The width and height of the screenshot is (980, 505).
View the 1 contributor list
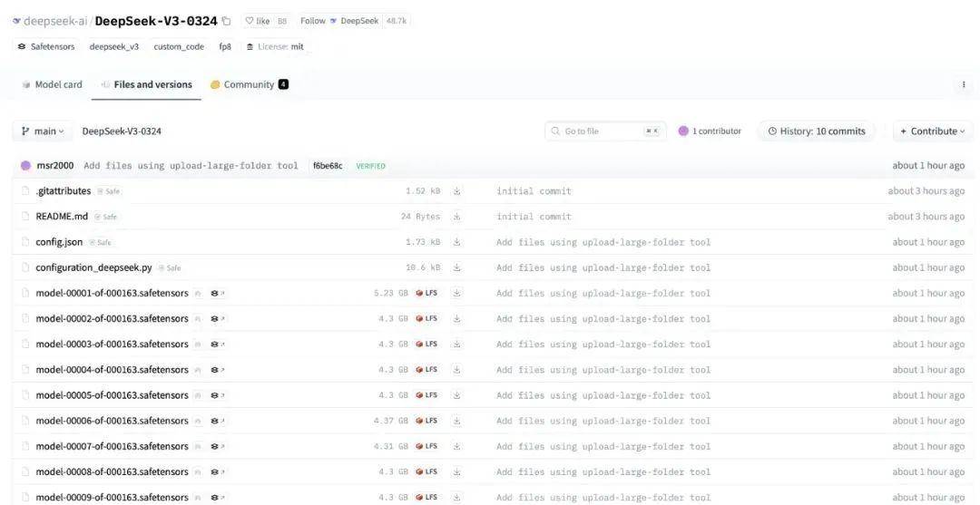coord(710,131)
